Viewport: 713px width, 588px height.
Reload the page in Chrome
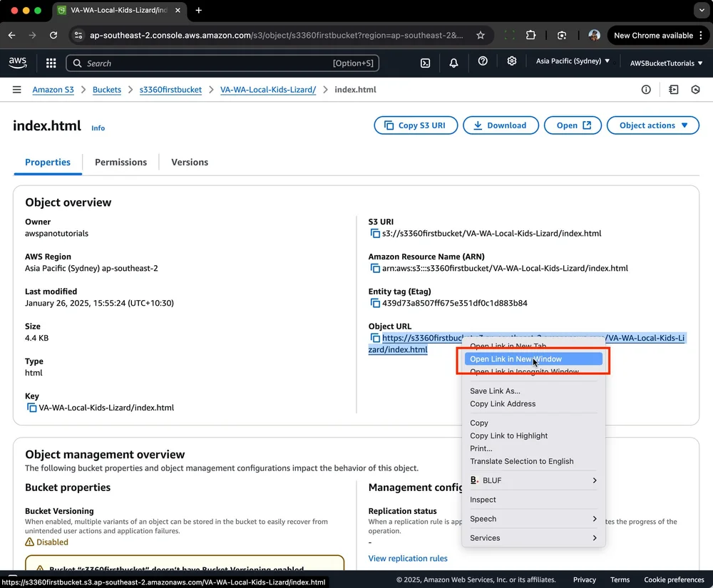click(x=53, y=36)
